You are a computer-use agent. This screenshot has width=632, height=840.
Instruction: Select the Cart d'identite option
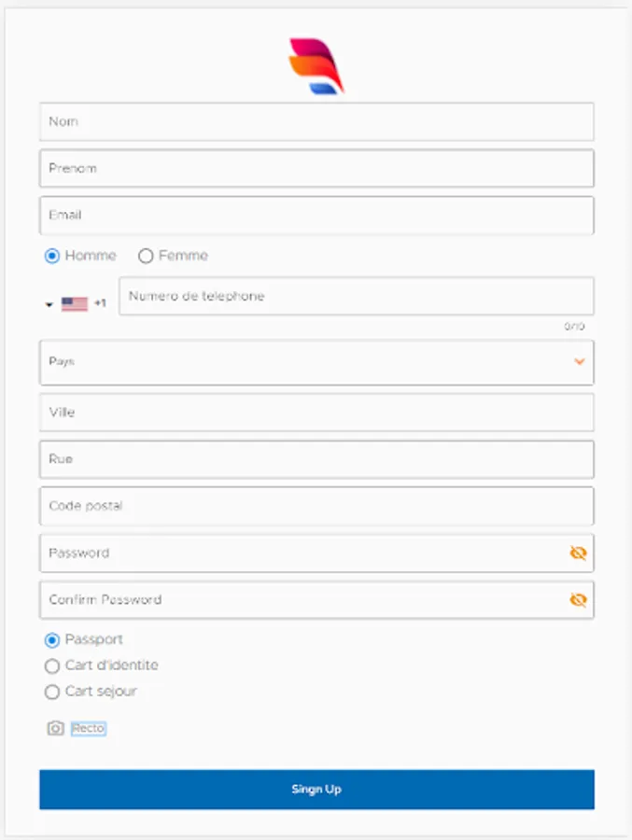coord(52,666)
